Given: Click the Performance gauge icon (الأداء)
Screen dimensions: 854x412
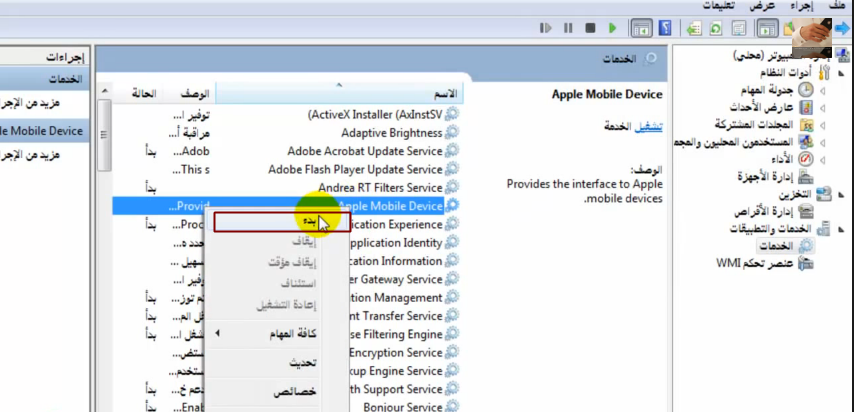Looking at the screenshot, I should click(806, 159).
